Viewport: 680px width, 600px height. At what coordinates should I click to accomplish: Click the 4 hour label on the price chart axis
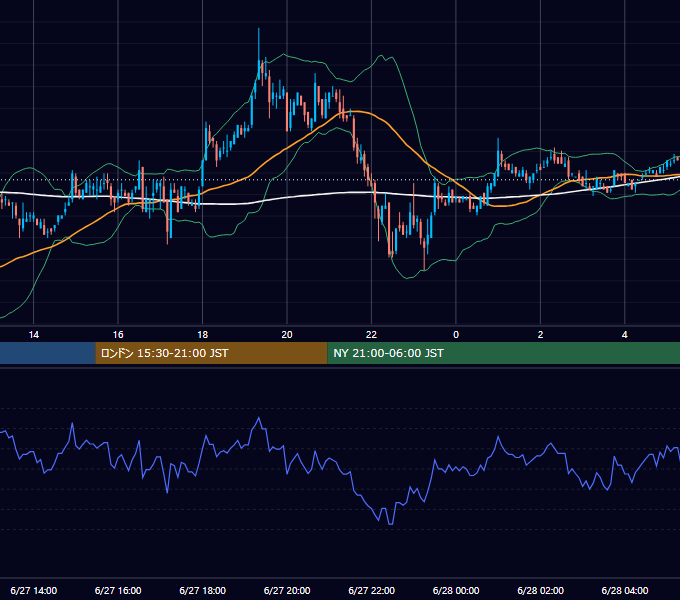pyautogui.click(x=624, y=335)
